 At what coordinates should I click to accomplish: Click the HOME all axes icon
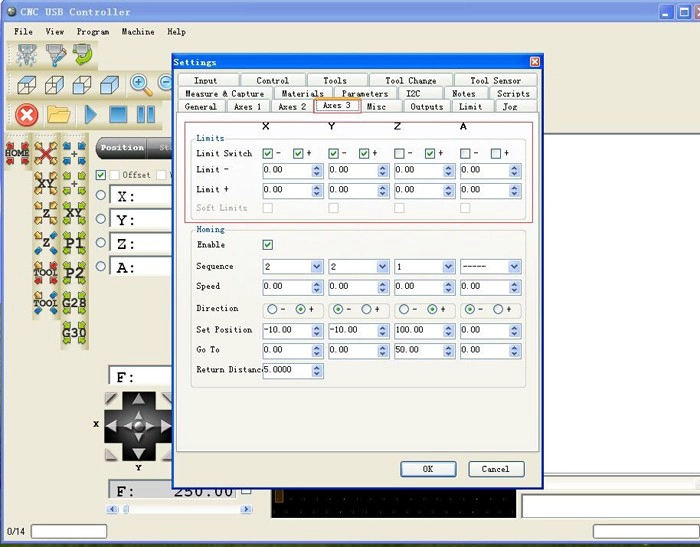(17, 153)
